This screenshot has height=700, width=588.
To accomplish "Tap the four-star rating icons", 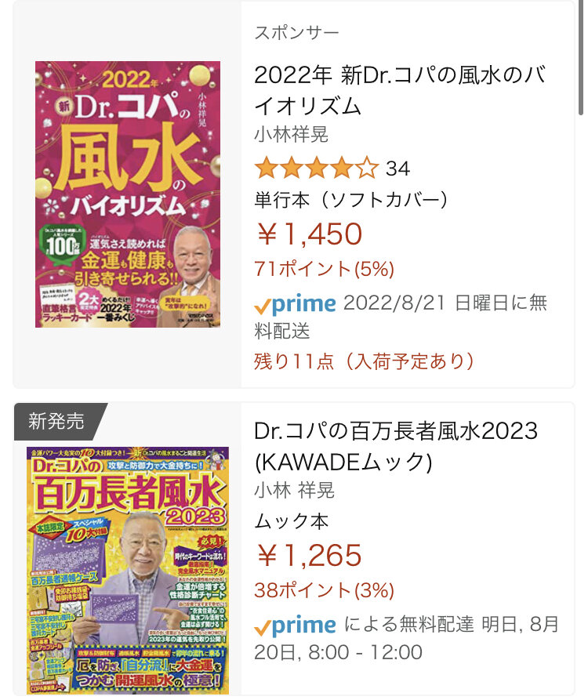I will tap(317, 168).
